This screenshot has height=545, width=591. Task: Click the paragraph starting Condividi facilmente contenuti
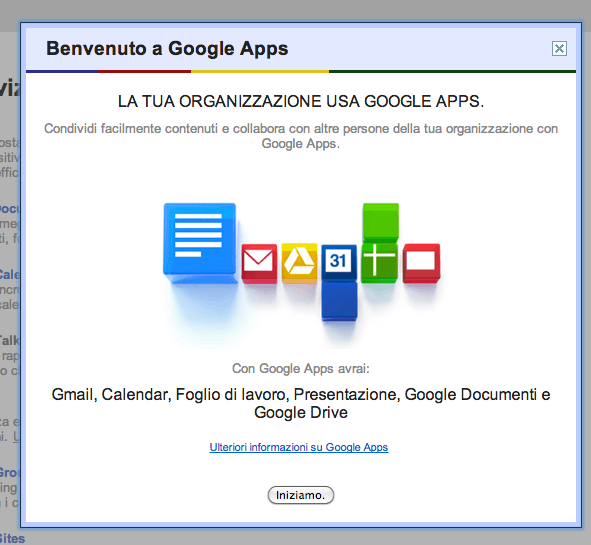300,136
